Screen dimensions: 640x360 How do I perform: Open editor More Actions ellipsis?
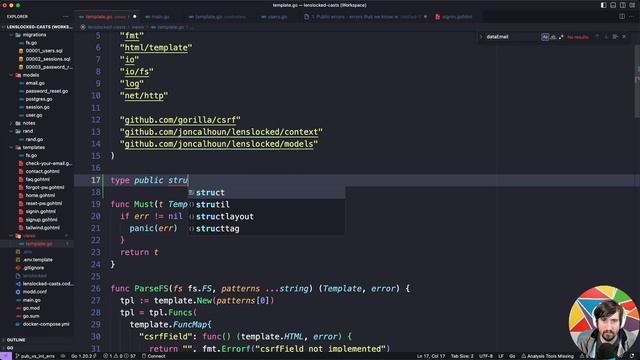631,17
